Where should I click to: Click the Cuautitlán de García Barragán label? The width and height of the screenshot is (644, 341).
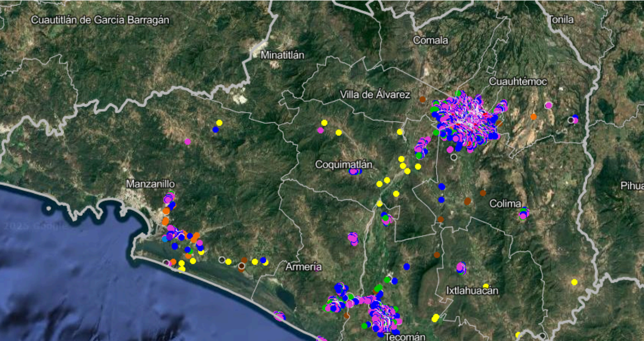(x=100, y=20)
